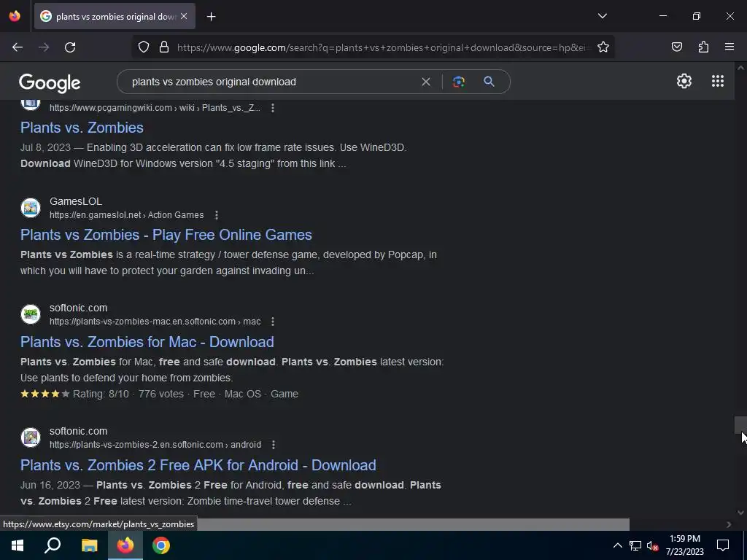Click the scrollbar up arrow
This screenshot has height=560, width=747.
point(740,68)
